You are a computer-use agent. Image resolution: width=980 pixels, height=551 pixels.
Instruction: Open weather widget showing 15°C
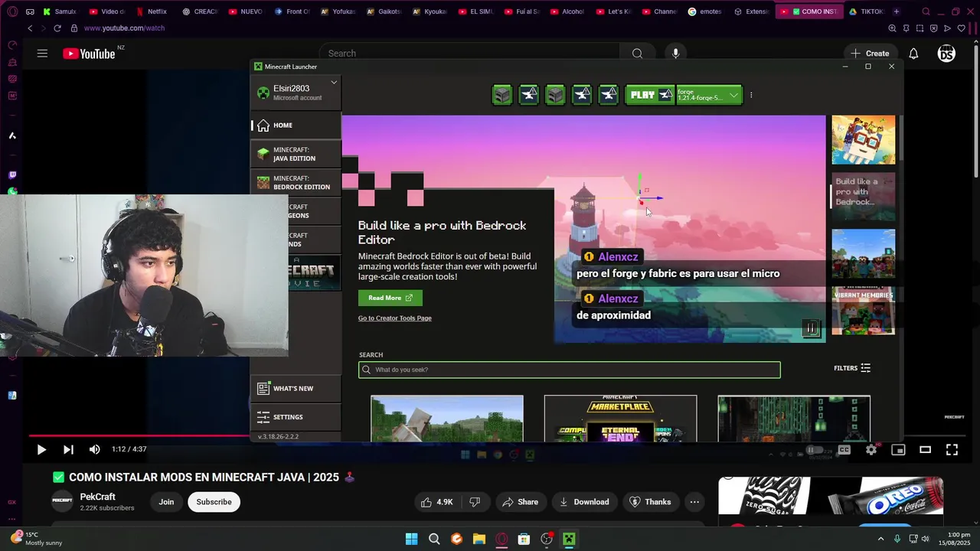(x=37, y=539)
